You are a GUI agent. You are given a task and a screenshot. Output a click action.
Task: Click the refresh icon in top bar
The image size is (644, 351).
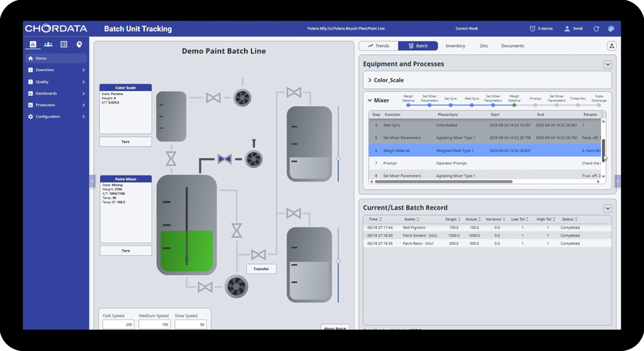click(597, 29)
